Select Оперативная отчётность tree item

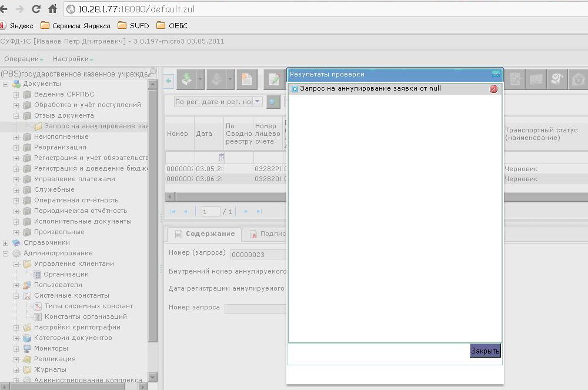click(76, 200)
